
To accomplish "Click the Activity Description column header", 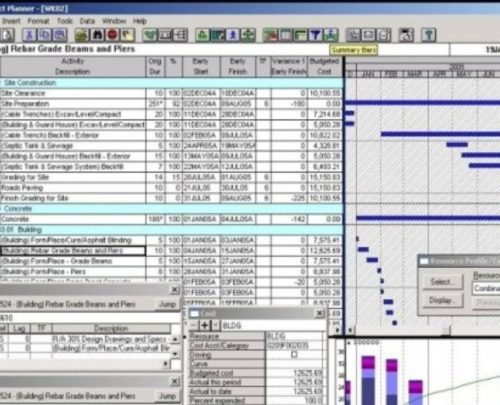I will point(73,66).
